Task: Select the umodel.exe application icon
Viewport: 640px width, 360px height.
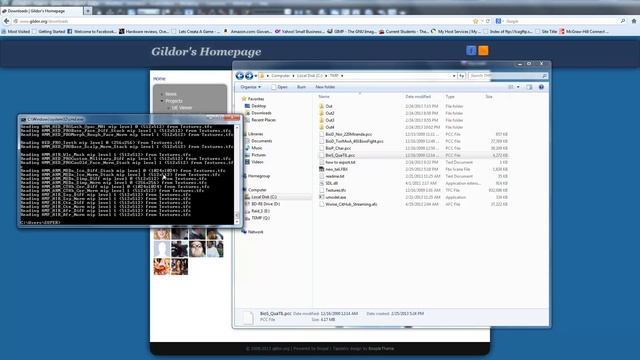Action: (321, 197)
